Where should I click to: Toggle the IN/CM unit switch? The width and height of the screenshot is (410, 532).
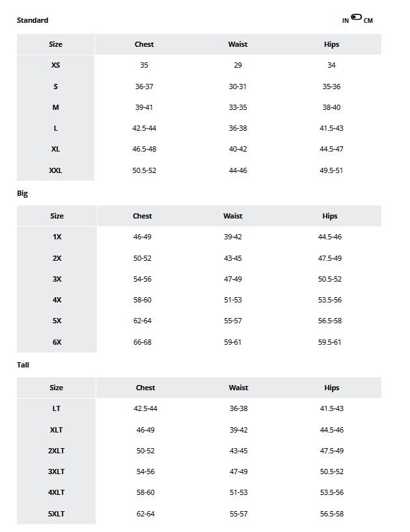[357, 18]
